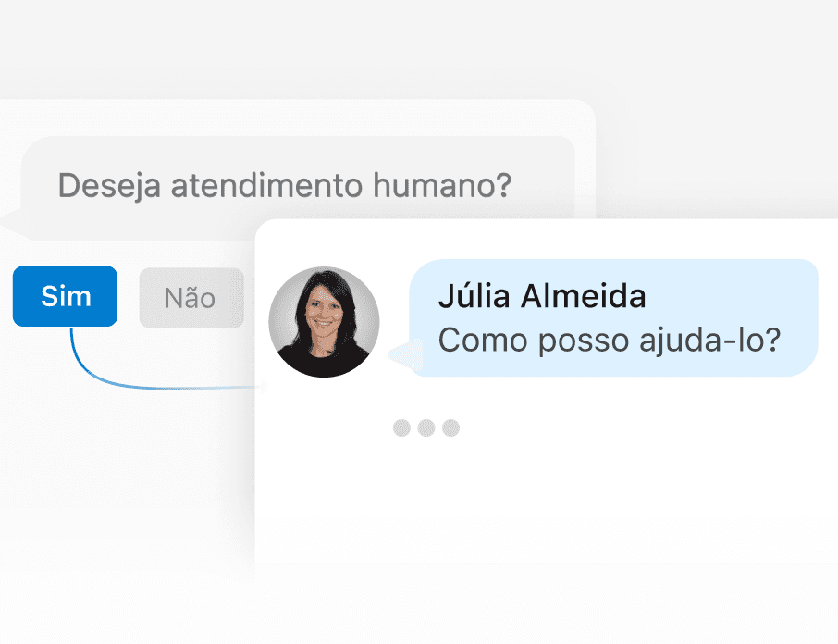838x644 pixels.
Task: Select the Sim quick-reply option
Action: tap(65, 296)
